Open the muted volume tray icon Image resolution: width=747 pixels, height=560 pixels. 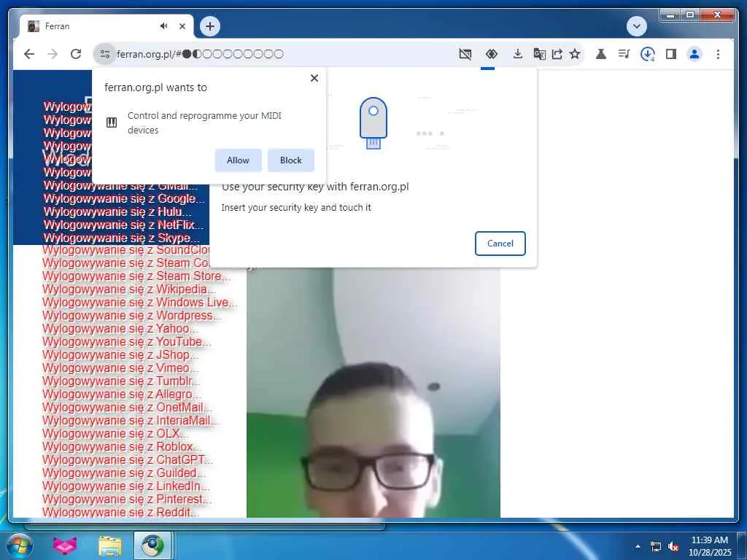pyautogui.click(x=673, y=547)
